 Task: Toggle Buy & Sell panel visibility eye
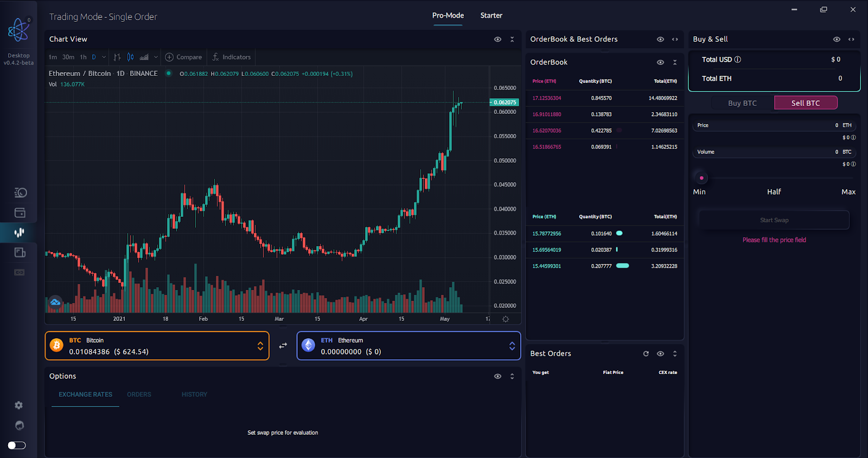(x=837, y=39)
